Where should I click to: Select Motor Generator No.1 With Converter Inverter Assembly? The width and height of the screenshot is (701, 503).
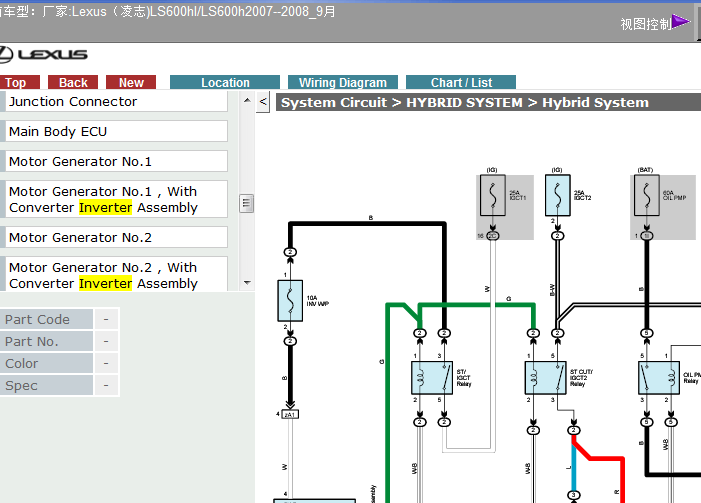[x=115, y=199]
